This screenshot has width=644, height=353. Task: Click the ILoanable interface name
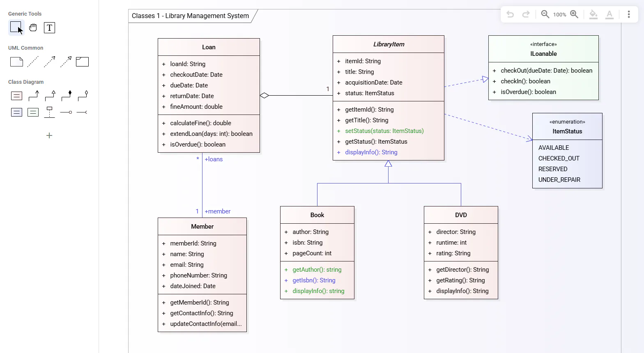point(543,54)
